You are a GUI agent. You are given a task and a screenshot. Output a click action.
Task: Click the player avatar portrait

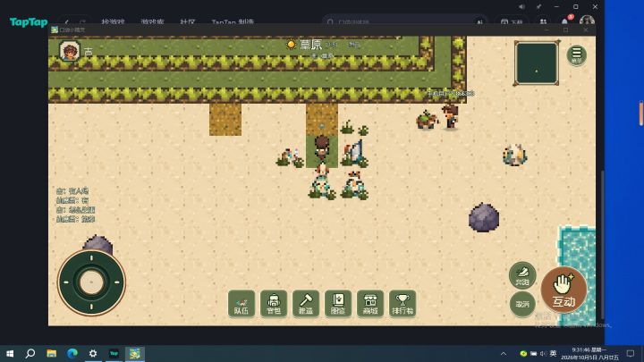pyautogui.click(x=70, y=51)
